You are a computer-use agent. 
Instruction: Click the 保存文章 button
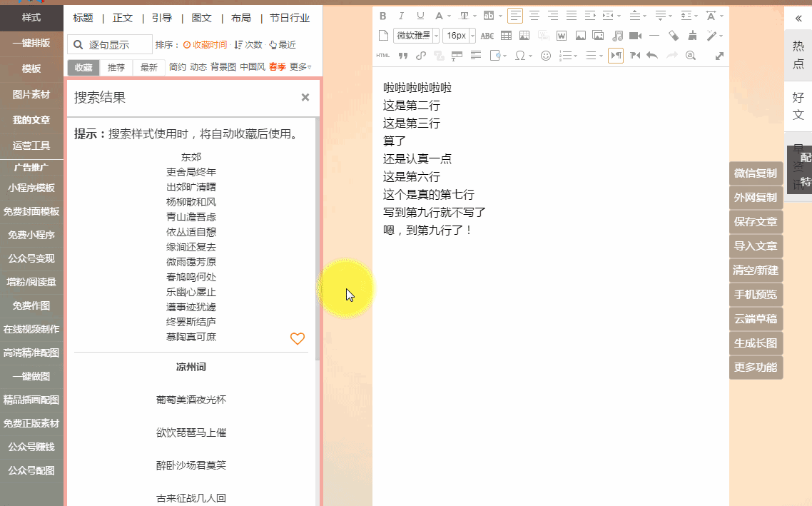tap(756, 221)
